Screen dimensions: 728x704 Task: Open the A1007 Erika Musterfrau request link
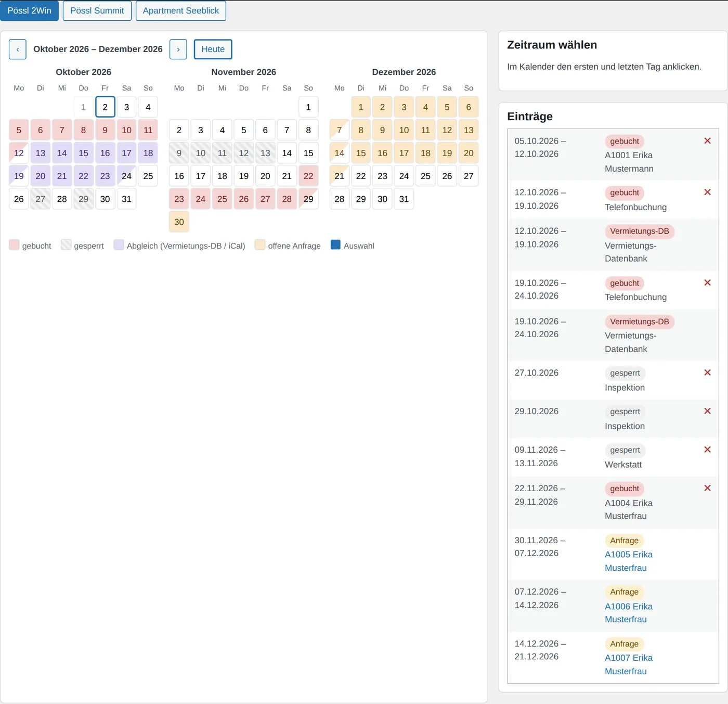(629, 664)
